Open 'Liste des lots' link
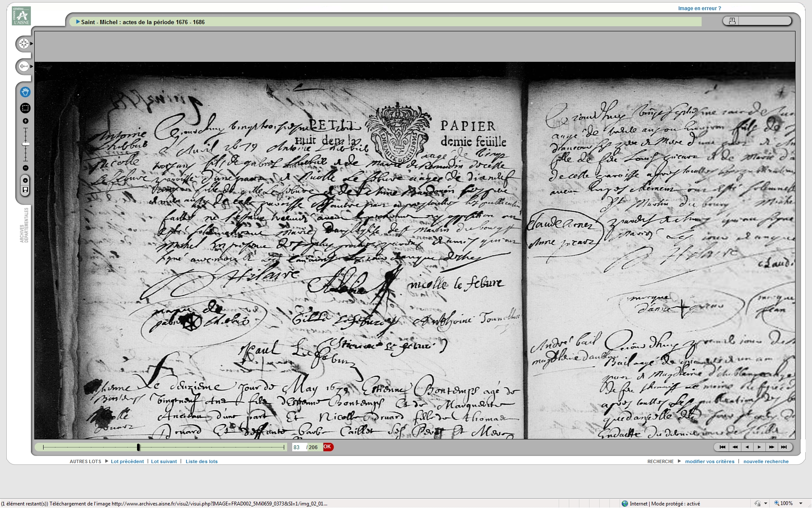The height and width of the screenshot is (508, 812). click(x=201, y=461)
